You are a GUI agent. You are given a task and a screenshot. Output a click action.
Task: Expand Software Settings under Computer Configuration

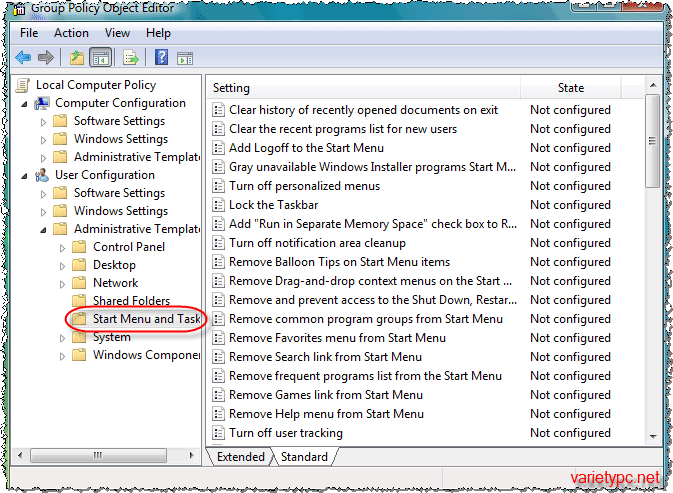[43, 122]
